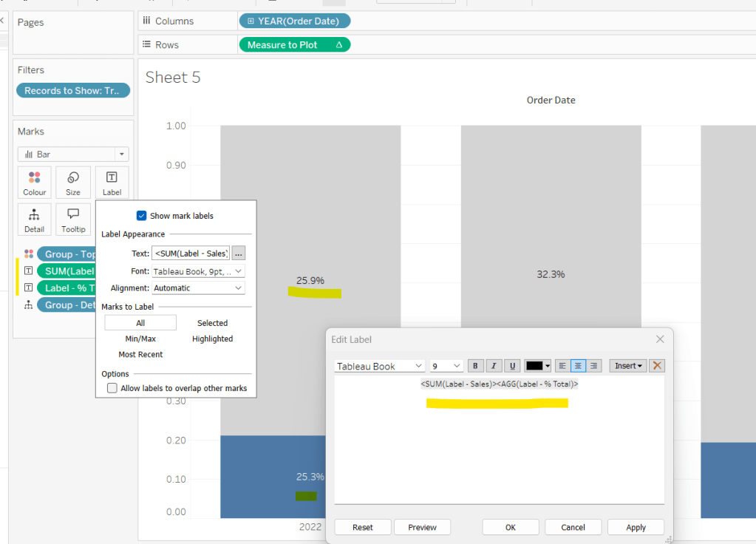Screen dimensions: 756x544
Task: Toggle underline formatting in Edit Label
Action: pyautogui.click(x=511, y=366)
